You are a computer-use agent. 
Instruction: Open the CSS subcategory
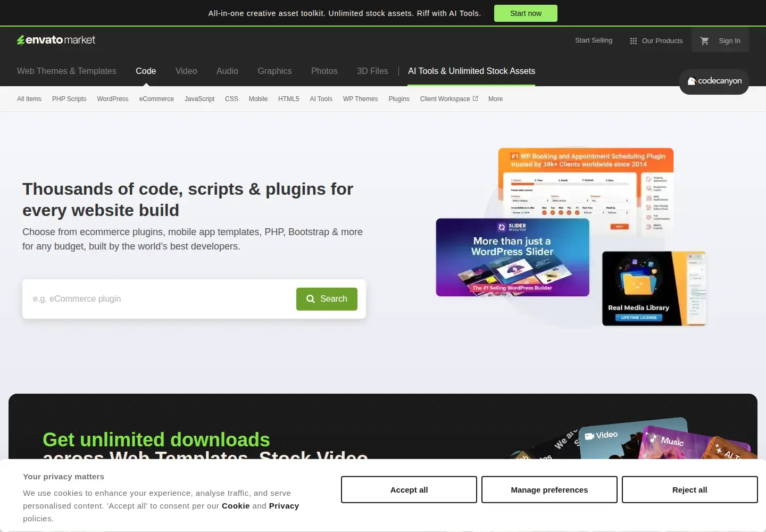[231, 99]
